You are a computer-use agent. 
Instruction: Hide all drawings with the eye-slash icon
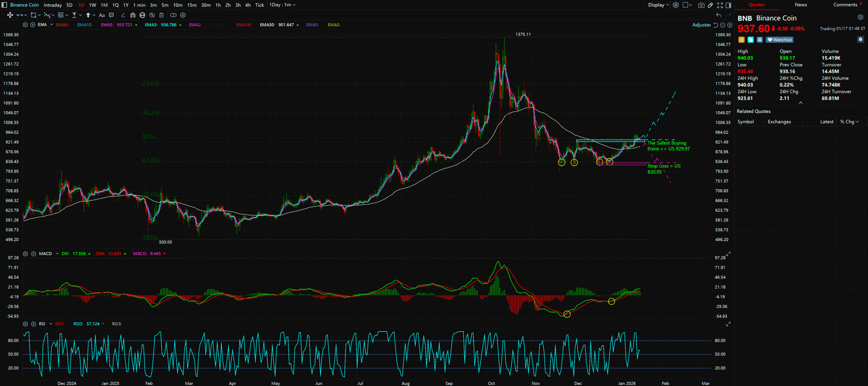(152, 15)
